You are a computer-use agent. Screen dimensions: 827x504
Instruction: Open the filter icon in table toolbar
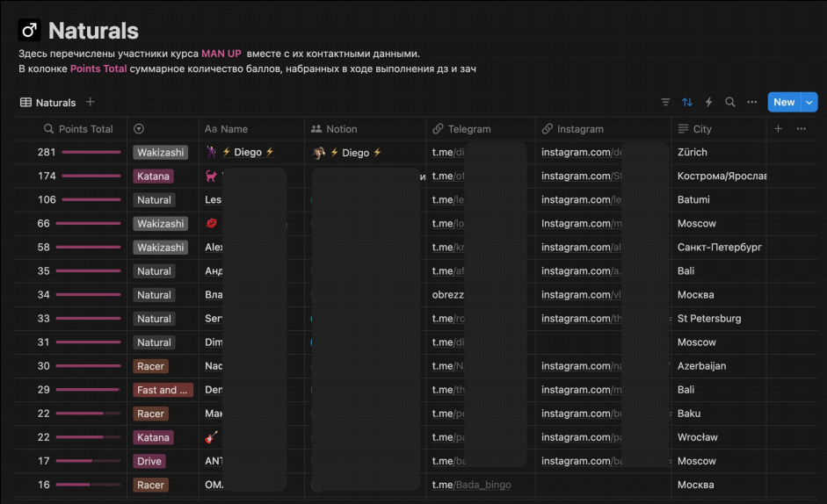[665, 103]
